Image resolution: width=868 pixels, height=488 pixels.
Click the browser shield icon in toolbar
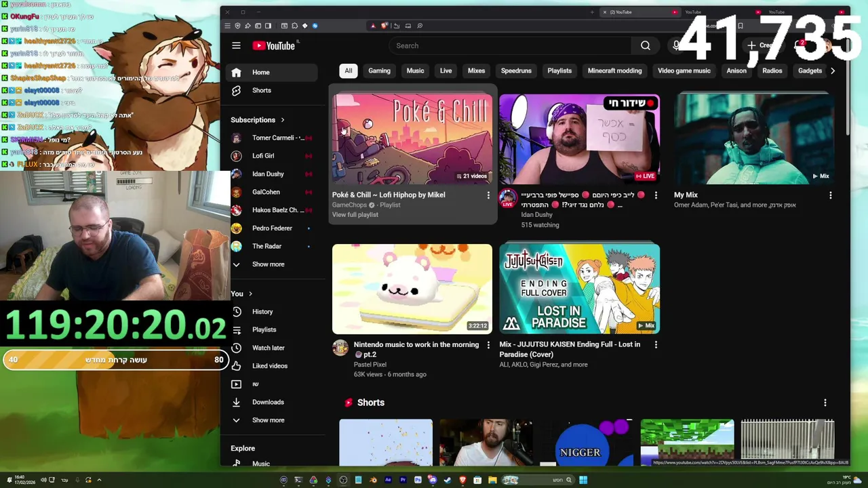point(237,26)
